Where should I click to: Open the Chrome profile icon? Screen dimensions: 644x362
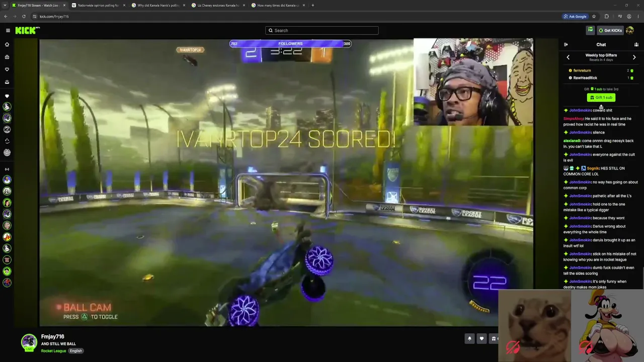point(629,16)
